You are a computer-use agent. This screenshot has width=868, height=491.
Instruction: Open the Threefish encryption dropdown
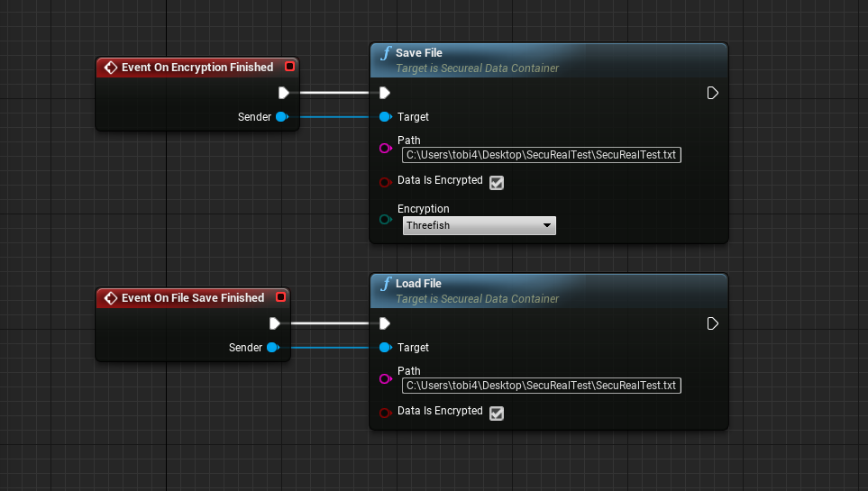tap(479, 226)
